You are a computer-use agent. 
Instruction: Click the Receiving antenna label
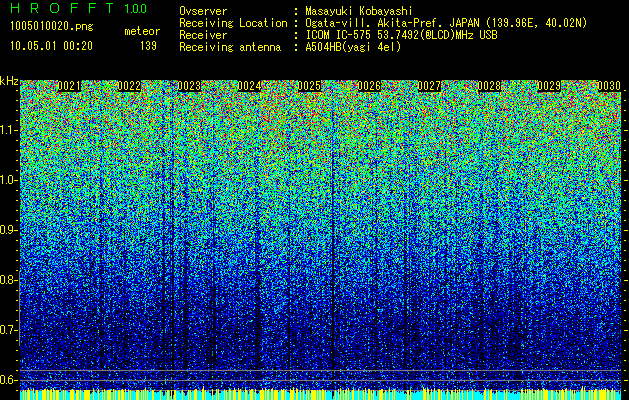click(230, 47)
